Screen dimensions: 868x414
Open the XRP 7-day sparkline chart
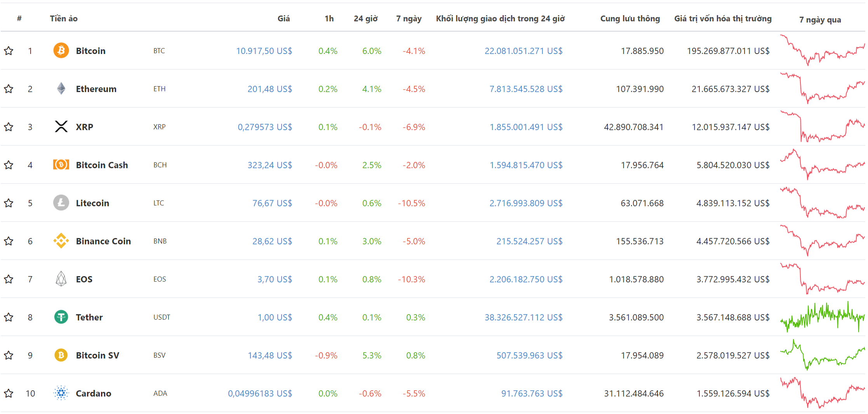click(823, 126)
